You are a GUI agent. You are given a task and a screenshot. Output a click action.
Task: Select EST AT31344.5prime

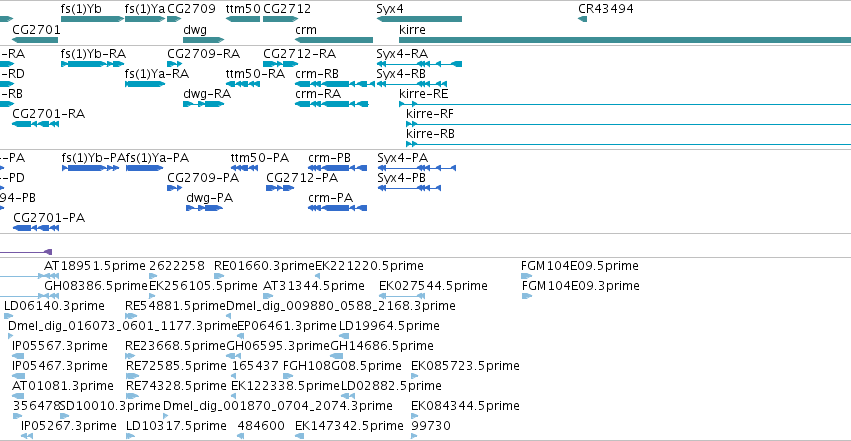(x=268, y=296)
